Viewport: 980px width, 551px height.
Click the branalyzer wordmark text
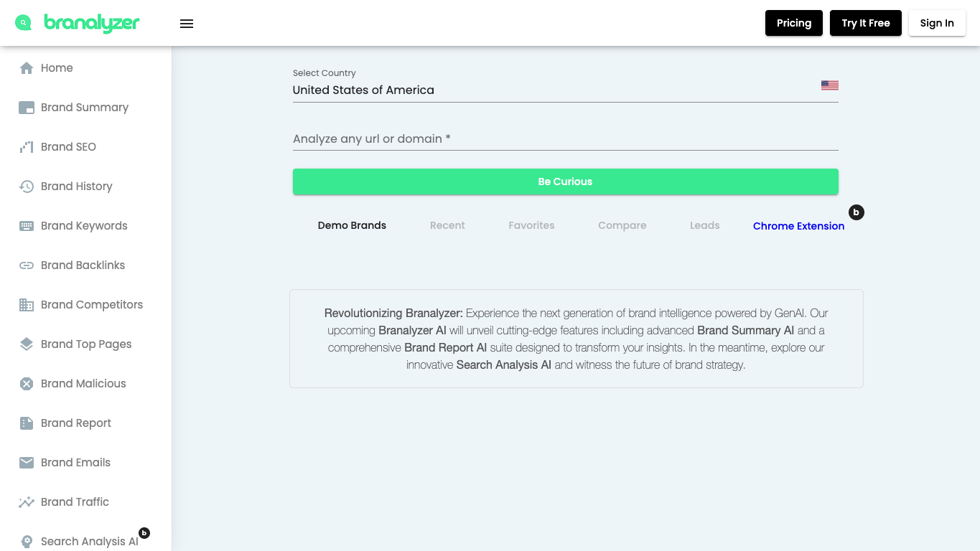pyautogui.click(x=92, y=23)
